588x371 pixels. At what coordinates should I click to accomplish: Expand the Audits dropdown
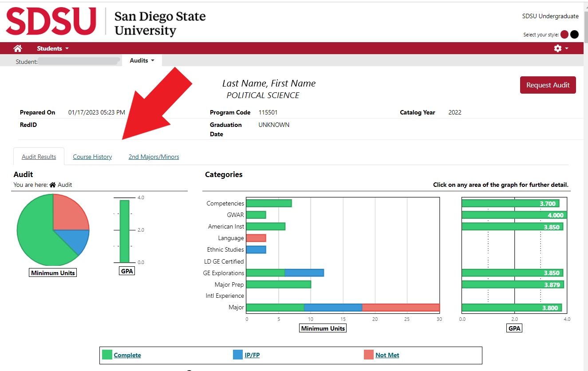tap(142, 60)
